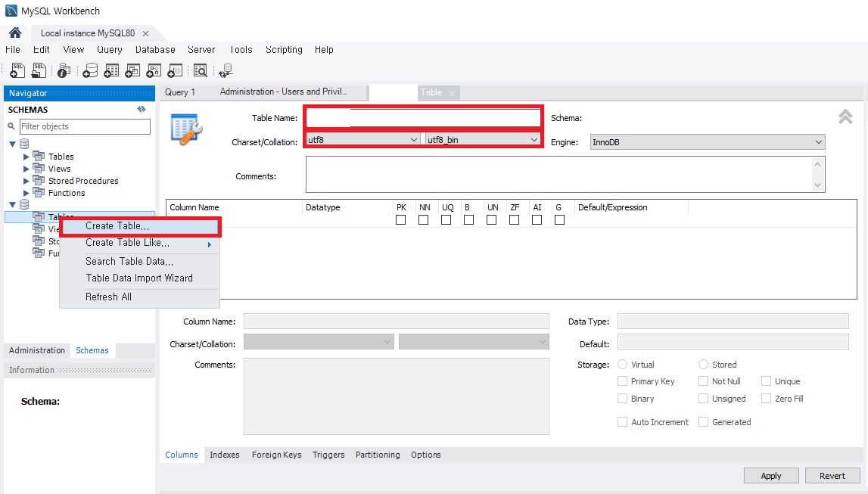This screenshot has height=494, width=868.
Task: Click the Revert button
Action: pyautogui.click(x=832, y=475)
